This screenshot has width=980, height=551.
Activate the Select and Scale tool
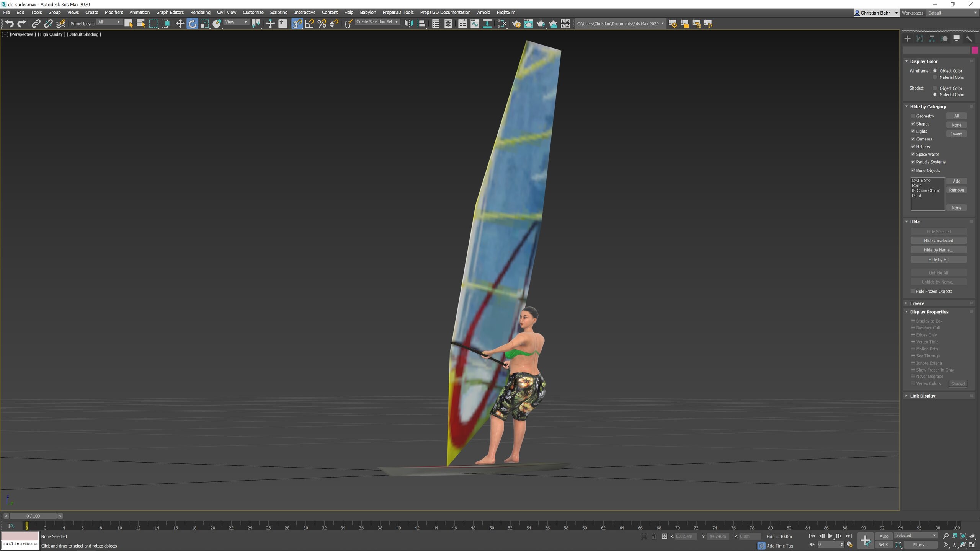pos(205,24)
